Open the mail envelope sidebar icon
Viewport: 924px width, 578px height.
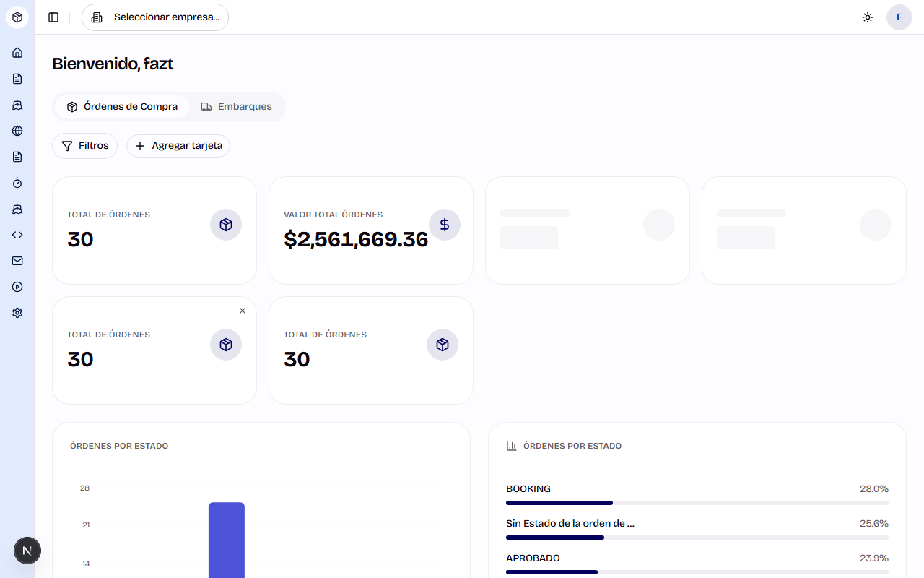coord(17,261)
